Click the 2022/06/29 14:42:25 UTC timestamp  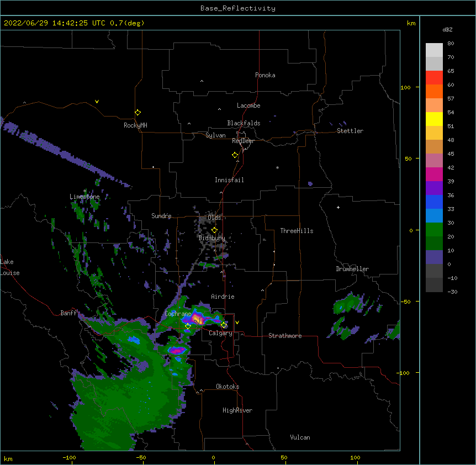[x=54, y=23]
